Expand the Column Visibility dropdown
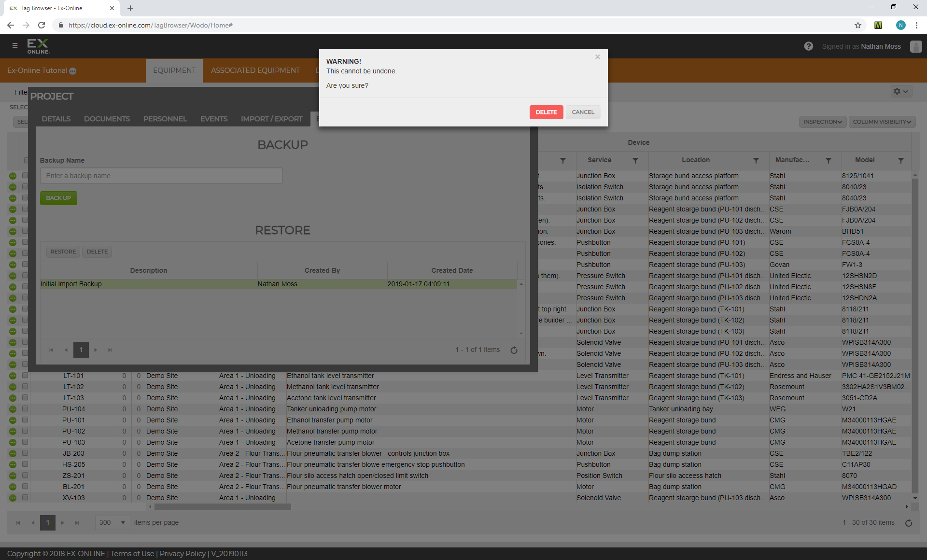 coord(882,122)
